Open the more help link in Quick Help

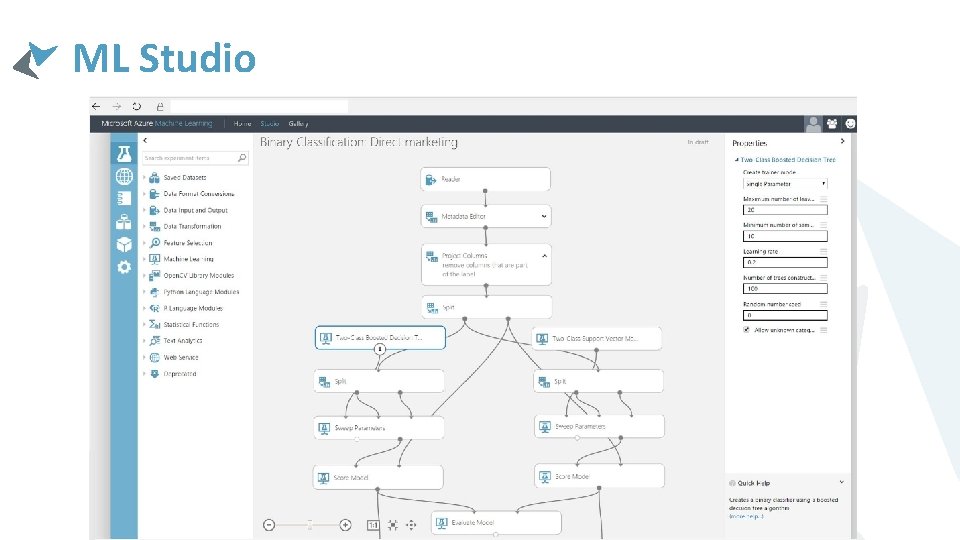(746, 517)
